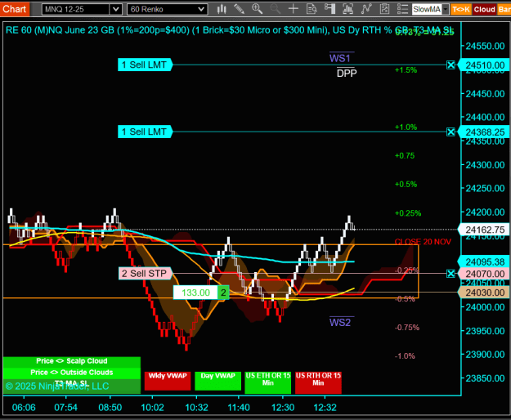Image resolution: width=511 pixels, height=420 pixels.
Task: Click the zoom out magnifier icon
Action: click(x=275, y=9)
